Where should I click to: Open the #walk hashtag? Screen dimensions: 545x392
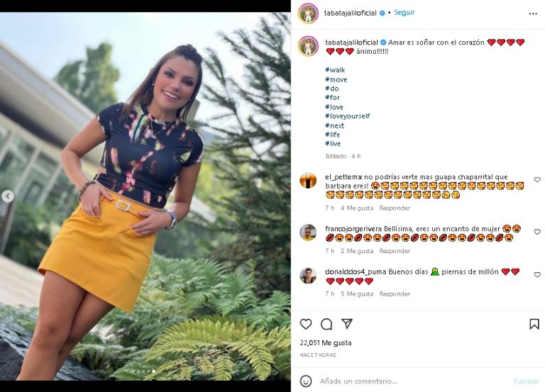click(335, 70)
